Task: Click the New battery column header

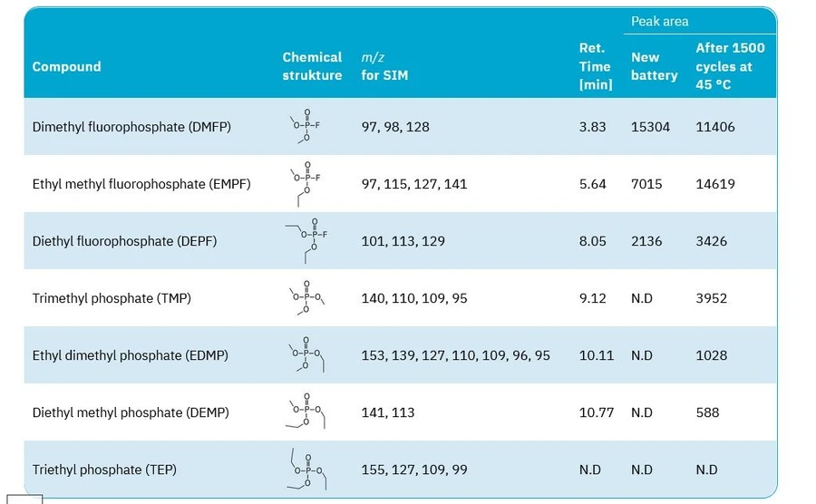Action: (654, 66)
